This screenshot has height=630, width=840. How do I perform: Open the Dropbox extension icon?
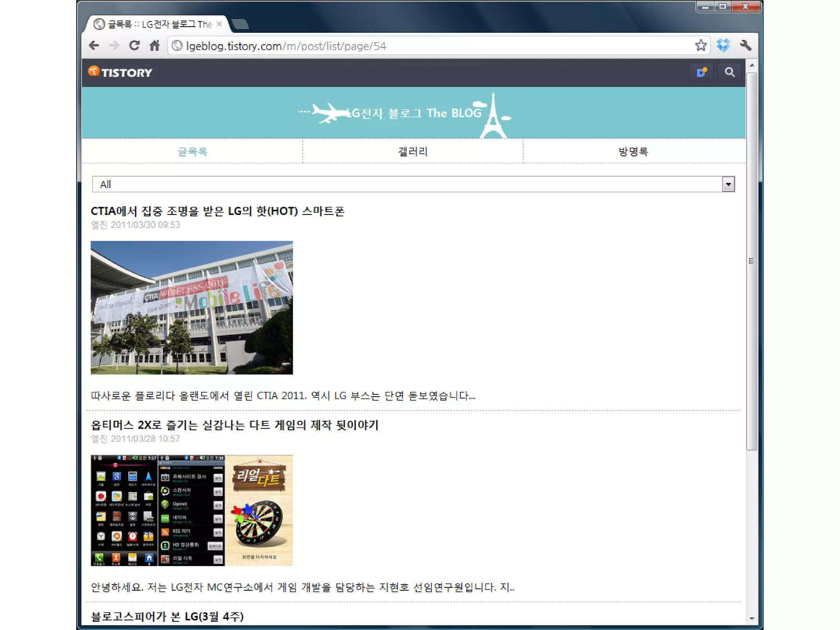click(724, 46)
